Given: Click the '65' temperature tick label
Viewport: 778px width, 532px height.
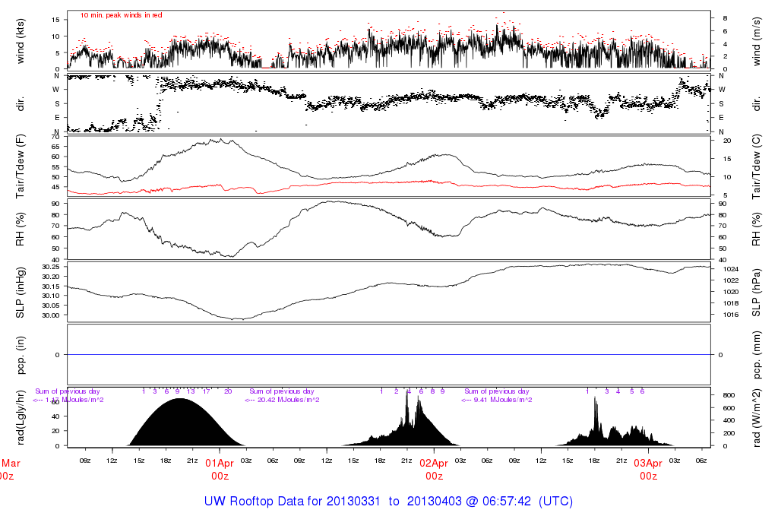Looking at the screenshot, I should (x=55, y=147).
